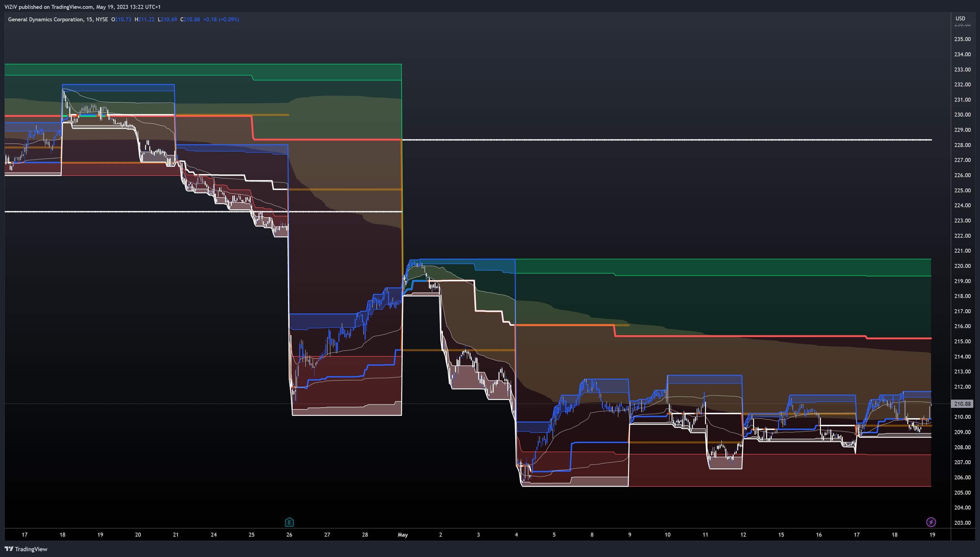Click date 4 on time axis
The height and width of the screenshot is (557, 980).
click(516, 534)
